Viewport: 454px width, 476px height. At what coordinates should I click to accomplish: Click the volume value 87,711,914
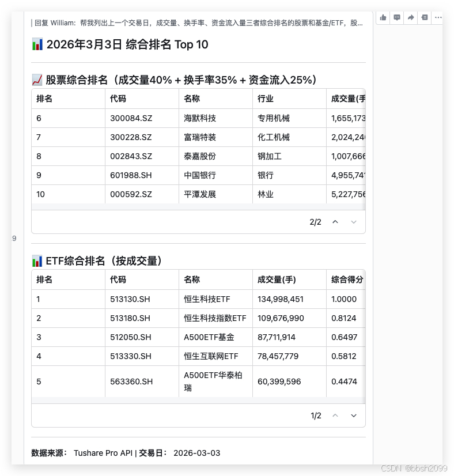click(x=276, y=337)
